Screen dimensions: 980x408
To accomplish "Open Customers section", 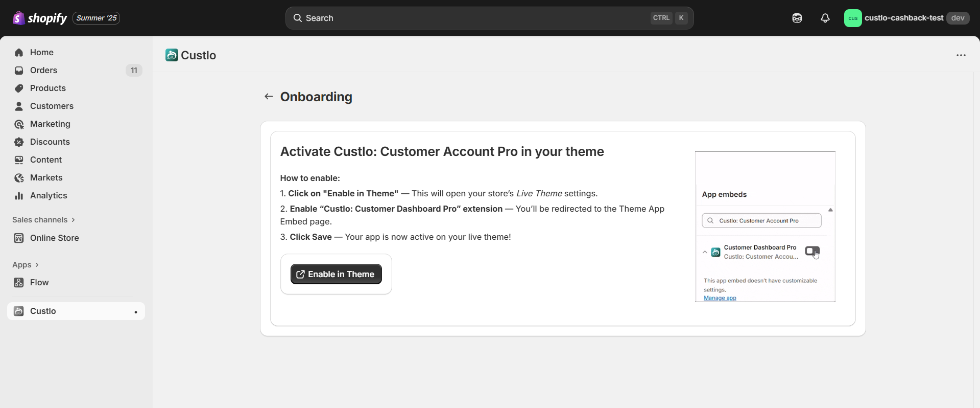I will (x=76, y=106).
